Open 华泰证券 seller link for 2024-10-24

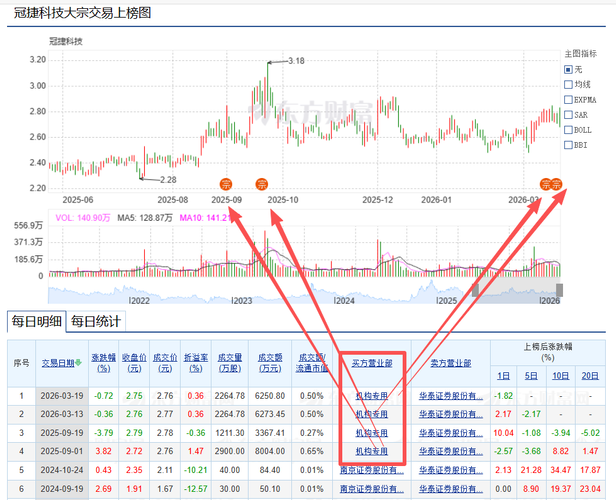point(451,470)
